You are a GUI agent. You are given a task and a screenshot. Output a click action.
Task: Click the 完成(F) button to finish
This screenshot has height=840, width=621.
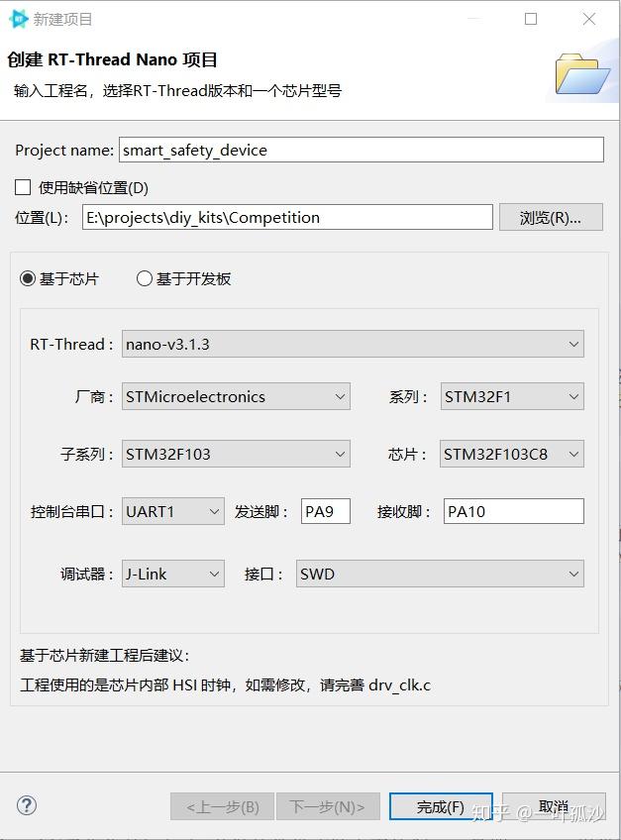coord(440,806)
